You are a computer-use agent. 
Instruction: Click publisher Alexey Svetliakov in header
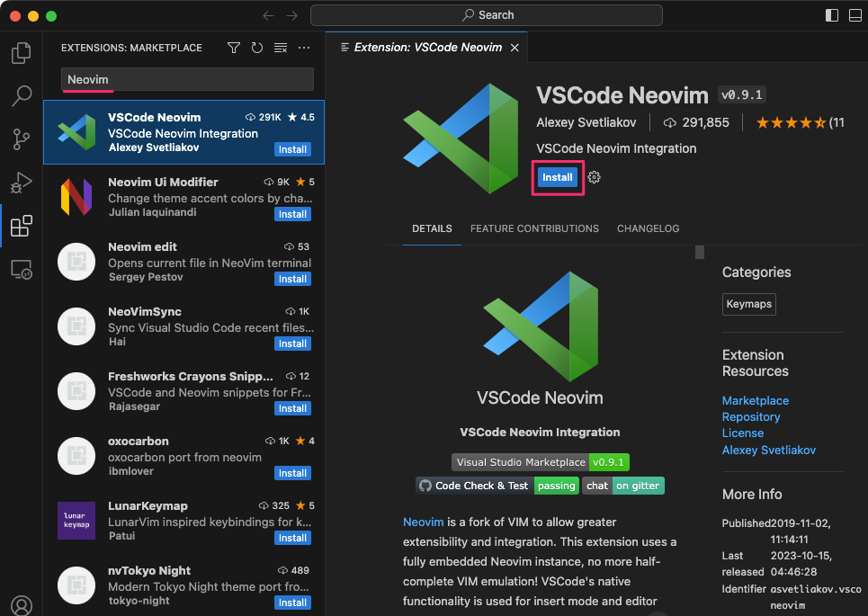coord(586,122)
